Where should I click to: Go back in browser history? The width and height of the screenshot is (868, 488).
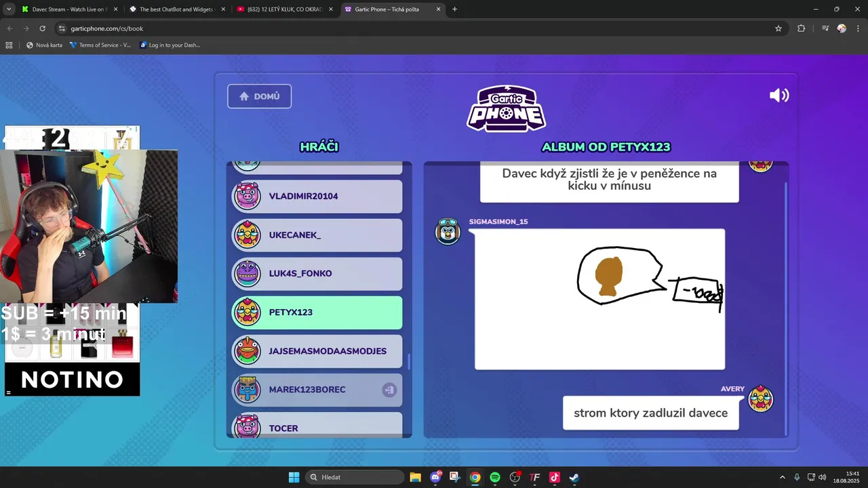coord(9,28)
